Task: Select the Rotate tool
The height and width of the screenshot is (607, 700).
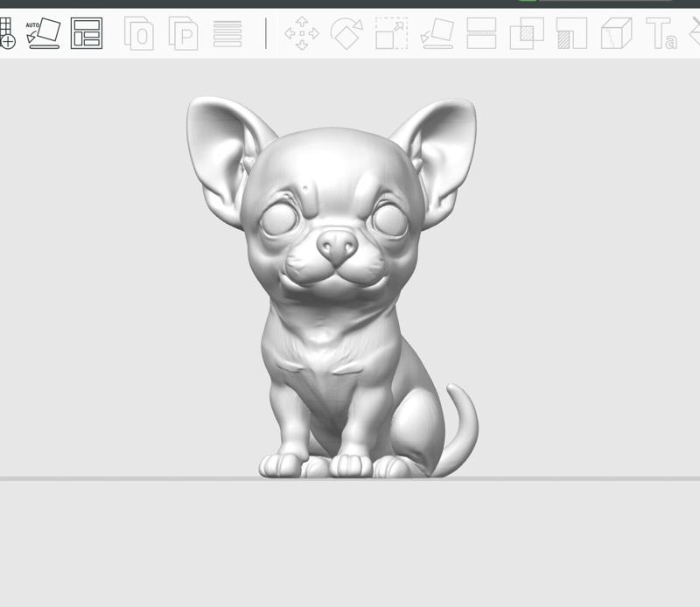Action: click(x=346, y=33)
